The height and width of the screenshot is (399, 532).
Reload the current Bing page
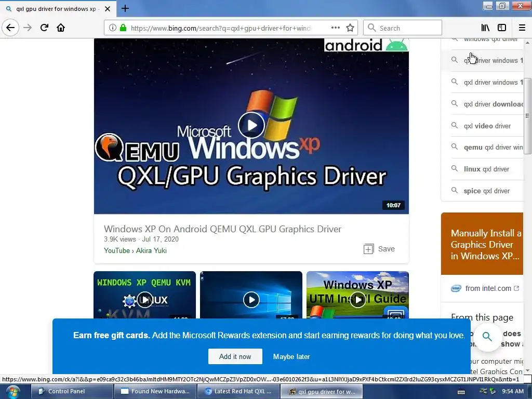44,28
